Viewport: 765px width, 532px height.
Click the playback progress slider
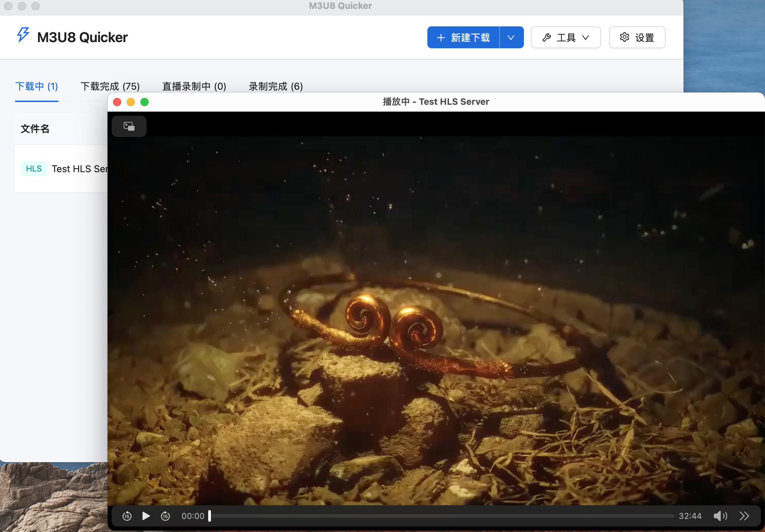(441, 516)
